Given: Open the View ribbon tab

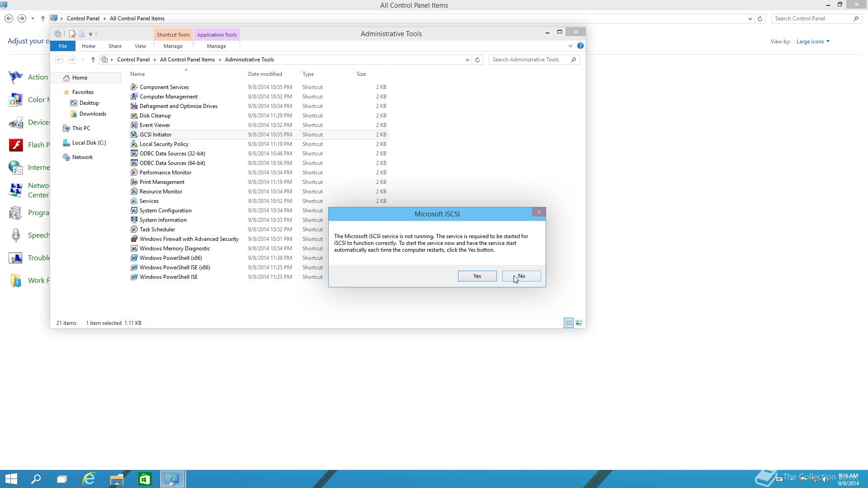Looking at the screenshot, I should [140, 46].
